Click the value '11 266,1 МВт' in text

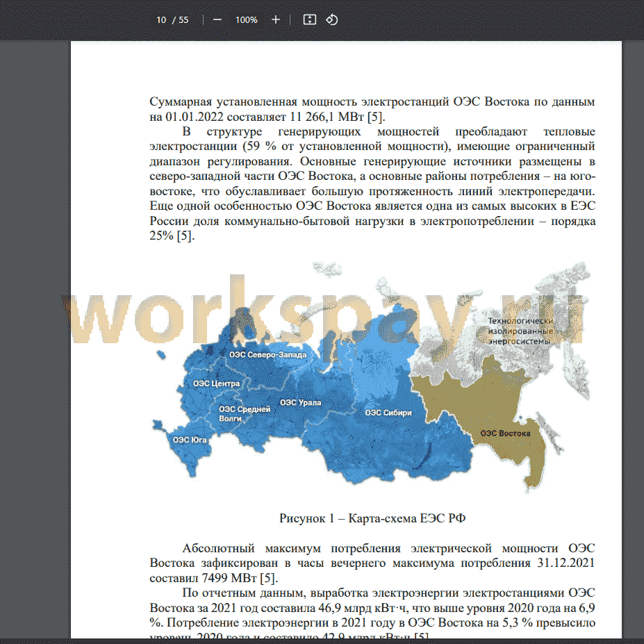[x=327, y=117]
